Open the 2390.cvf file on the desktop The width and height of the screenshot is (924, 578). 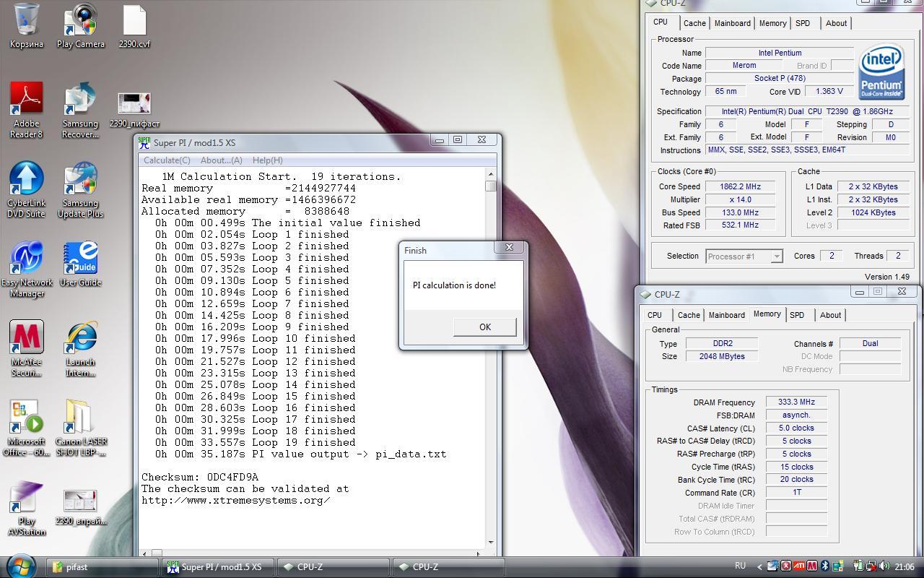(x=134, y=26)
